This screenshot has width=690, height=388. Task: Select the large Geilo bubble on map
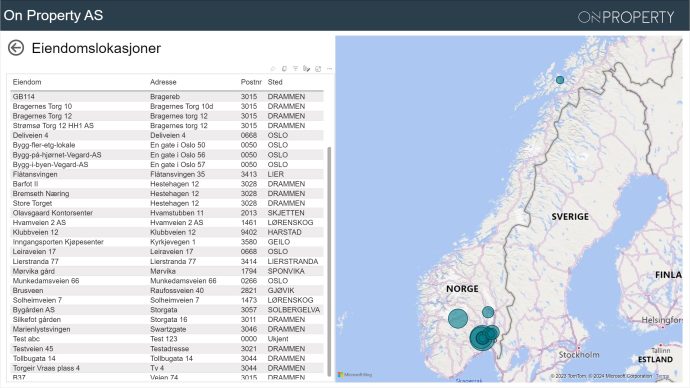(458, 318)
